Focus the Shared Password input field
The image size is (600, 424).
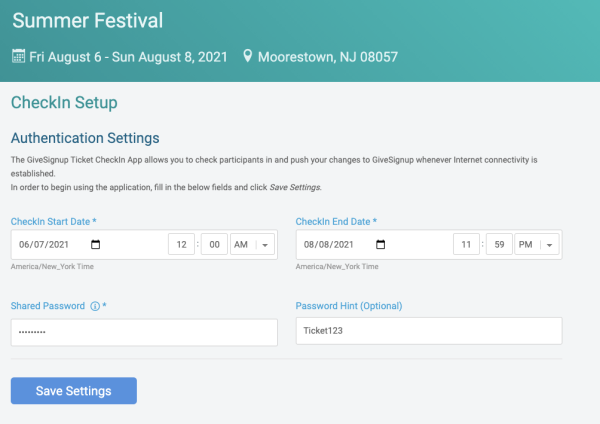[x=144, y=332]
